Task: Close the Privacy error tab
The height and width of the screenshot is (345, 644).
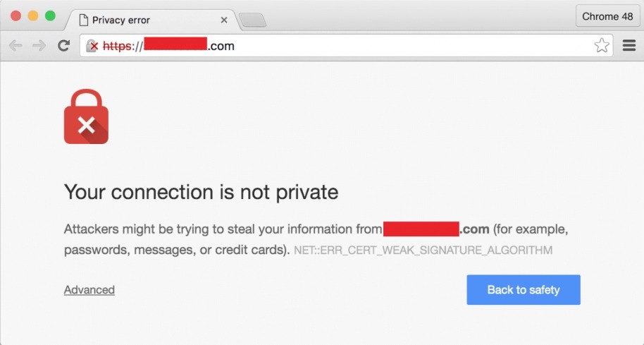Action: [x=224, y=20]
